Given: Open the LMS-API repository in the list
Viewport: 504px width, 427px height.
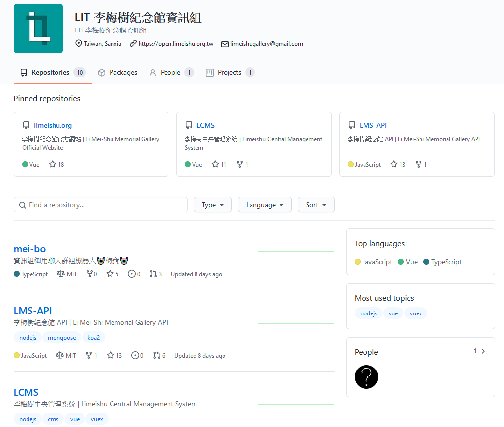Looking at the screenshot, I should tap(32, 311).
